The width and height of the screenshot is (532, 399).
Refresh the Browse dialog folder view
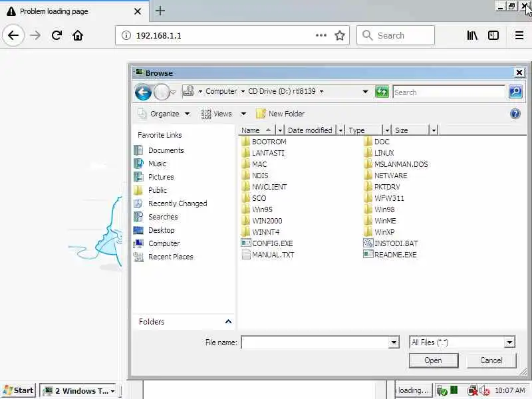382,92
